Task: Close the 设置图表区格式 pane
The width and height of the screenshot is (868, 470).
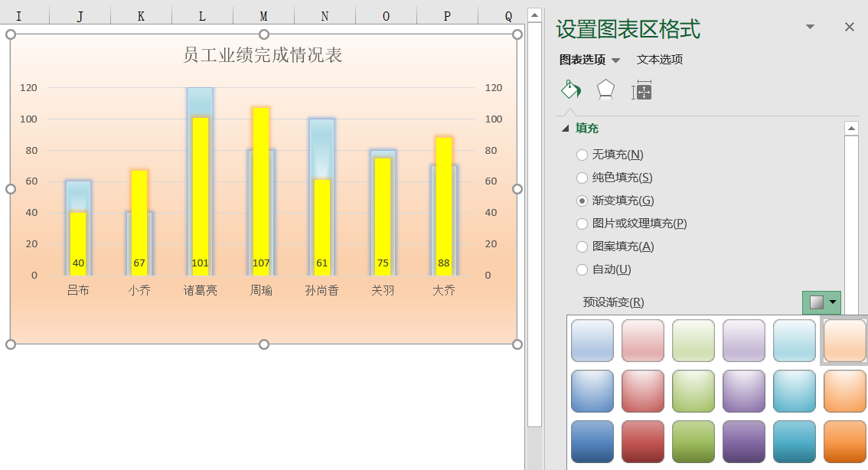Action: pyautogui.click(x=849, y=27)
